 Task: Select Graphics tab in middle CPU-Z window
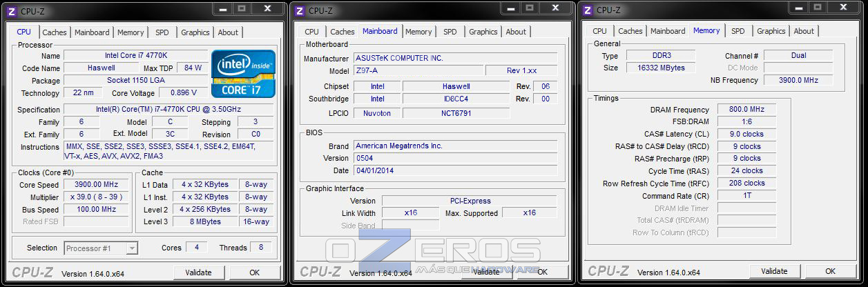point(483,32)
